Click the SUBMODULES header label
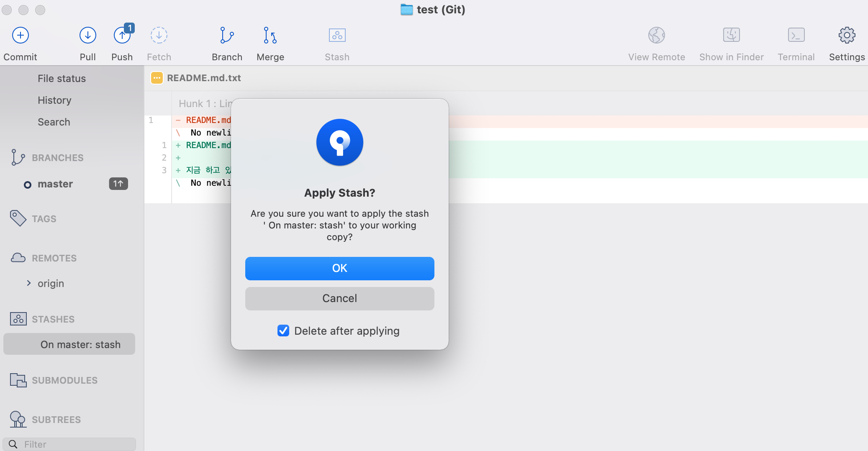The height and width of the screenshot is (451, 868). pos(65,380)
